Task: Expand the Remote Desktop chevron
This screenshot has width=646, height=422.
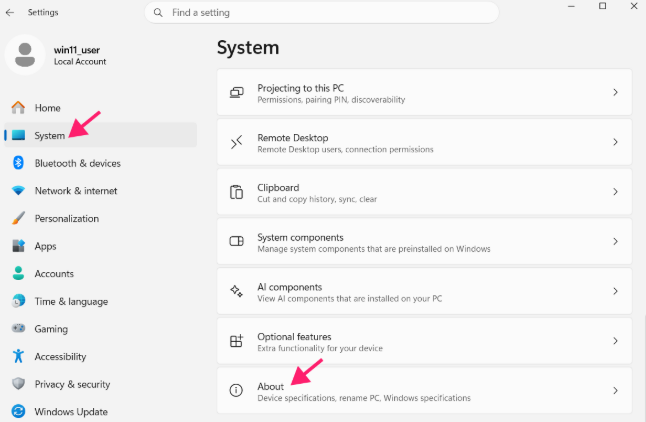Action: (615, 142)
